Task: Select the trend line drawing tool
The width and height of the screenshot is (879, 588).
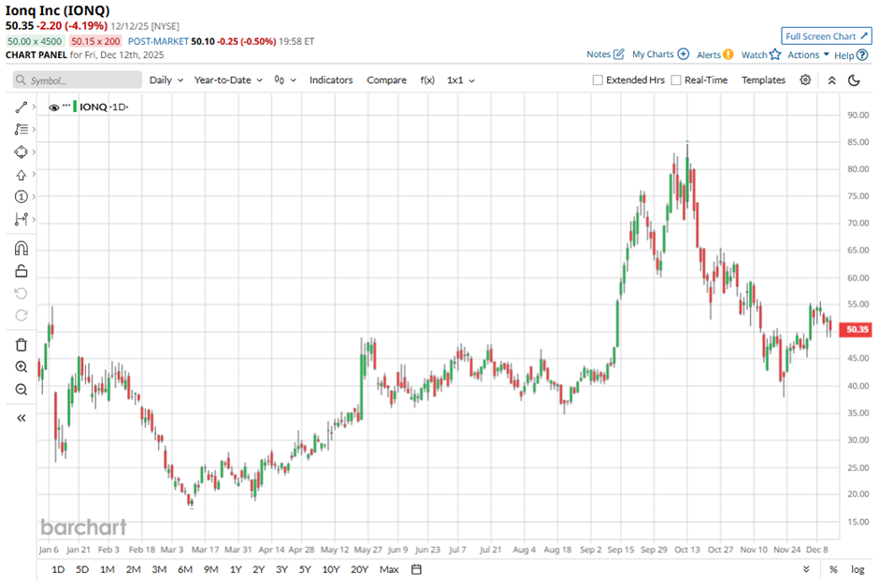Action: 21,108
